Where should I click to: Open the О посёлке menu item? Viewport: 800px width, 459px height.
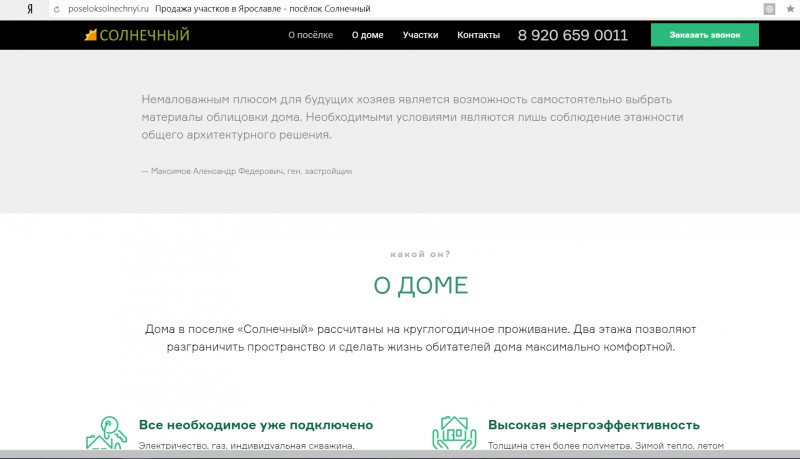(310, 35)
